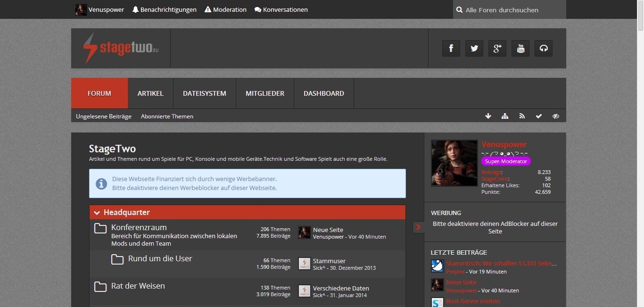Open the StageCoins link in sidebar
The height and width of the screenshot is (307, 644).
point(495,179)
